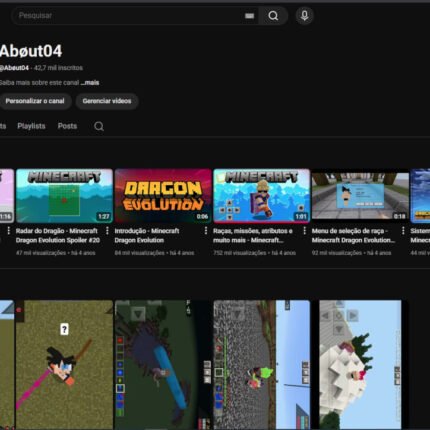Open Introdução - Minecraft Dragon Evolution title

(x=147, y=236)
